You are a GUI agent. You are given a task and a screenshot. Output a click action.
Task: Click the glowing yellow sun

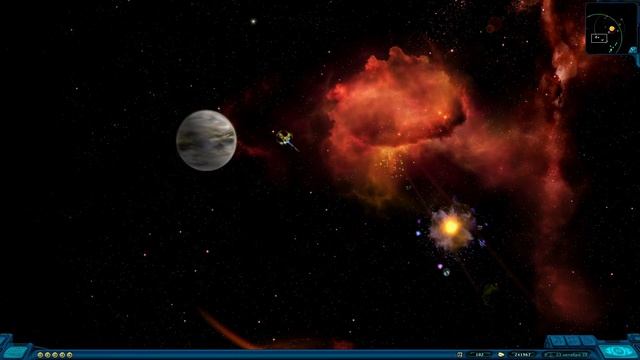point(451,227)
